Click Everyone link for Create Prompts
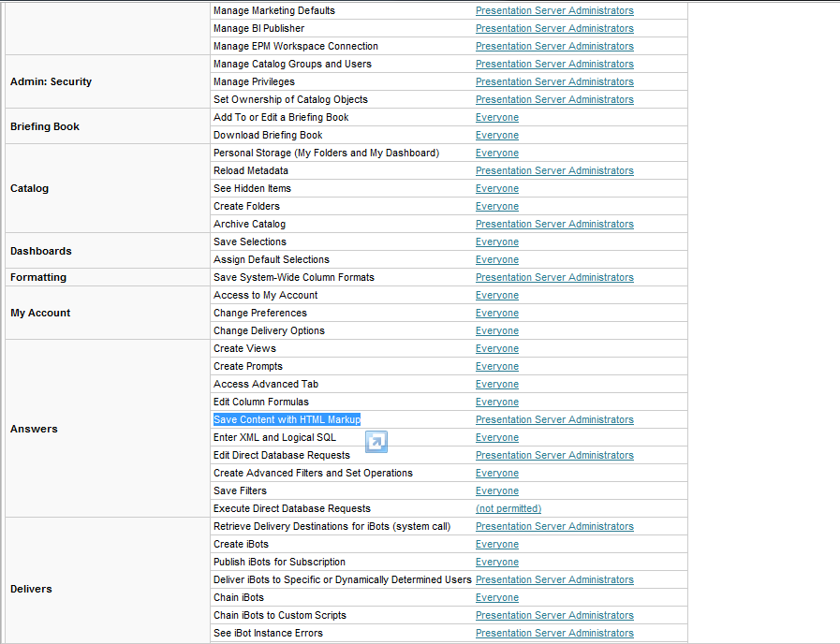This screenshot has height=644, width=840. (x=496, y=366)
